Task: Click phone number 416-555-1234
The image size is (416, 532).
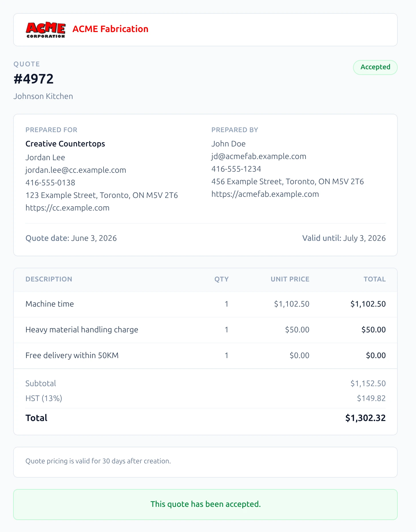Action: 236,169
